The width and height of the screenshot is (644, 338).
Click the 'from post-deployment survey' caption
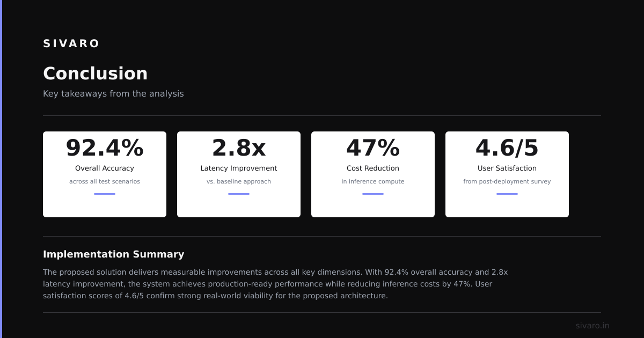click(507, 181)
